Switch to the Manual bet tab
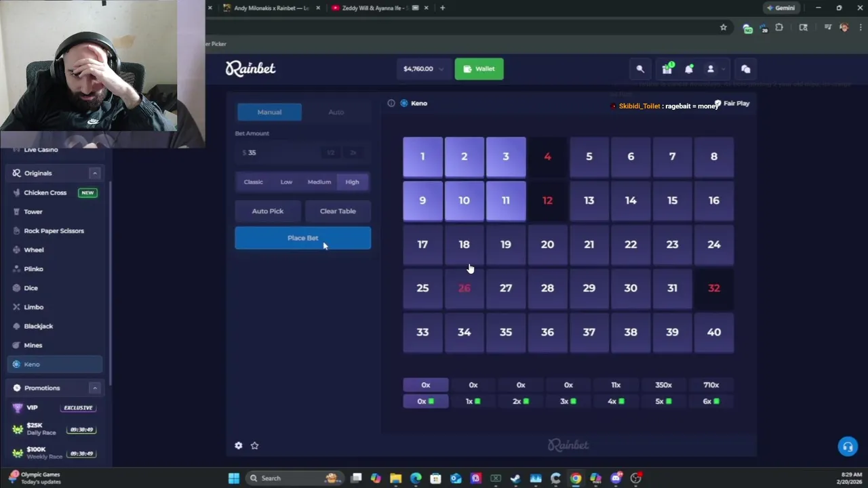The width and height of the screenshot is (868, 488). [269, 112]
